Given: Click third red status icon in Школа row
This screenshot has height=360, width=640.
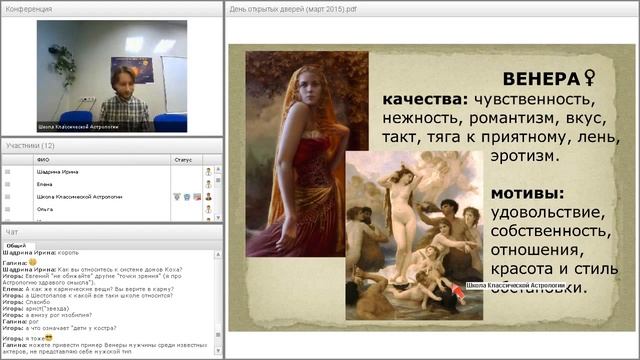Looking at the screenshot, I should coord(197,197).
